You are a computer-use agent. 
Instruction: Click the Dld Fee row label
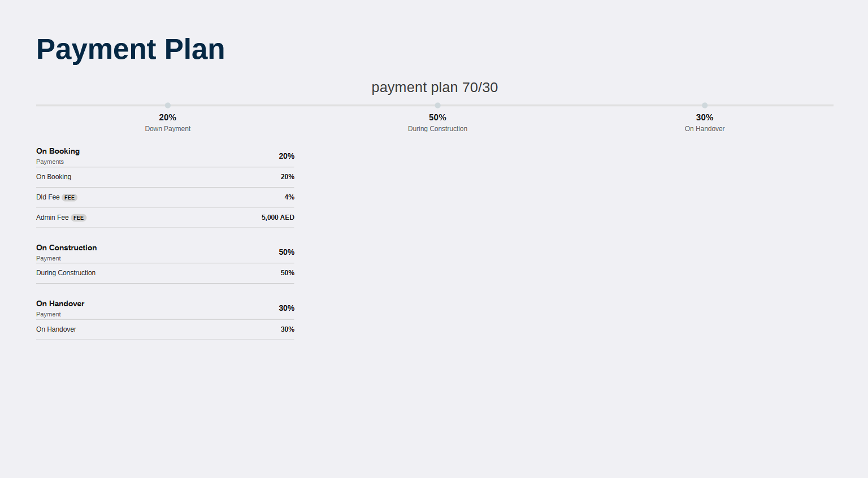click(x=48, y=197)
